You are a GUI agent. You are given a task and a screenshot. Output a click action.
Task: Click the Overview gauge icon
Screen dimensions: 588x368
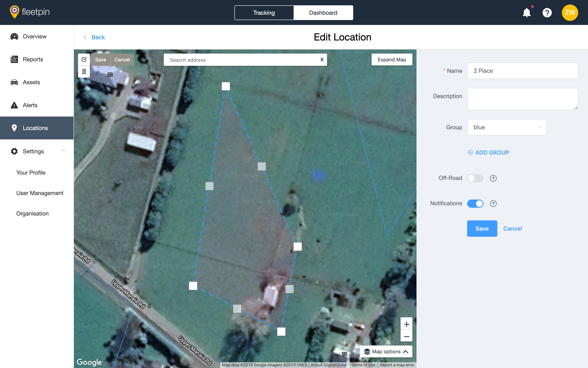14,37
